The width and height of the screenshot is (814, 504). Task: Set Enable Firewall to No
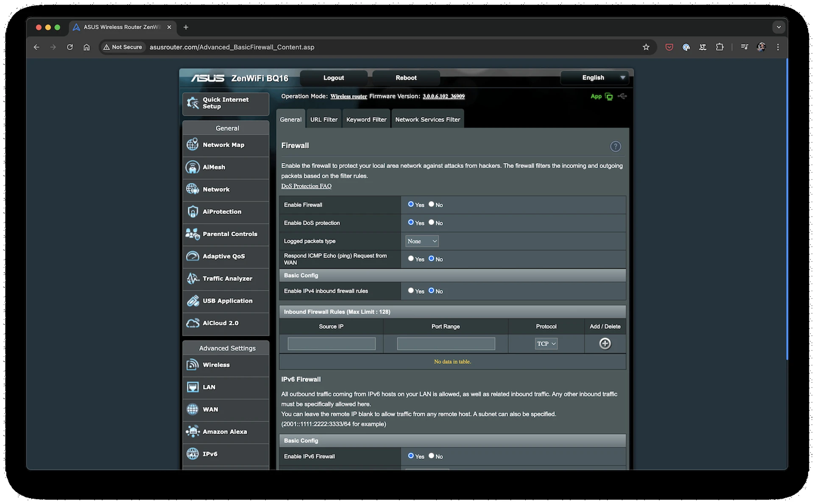tap(431, 204)
